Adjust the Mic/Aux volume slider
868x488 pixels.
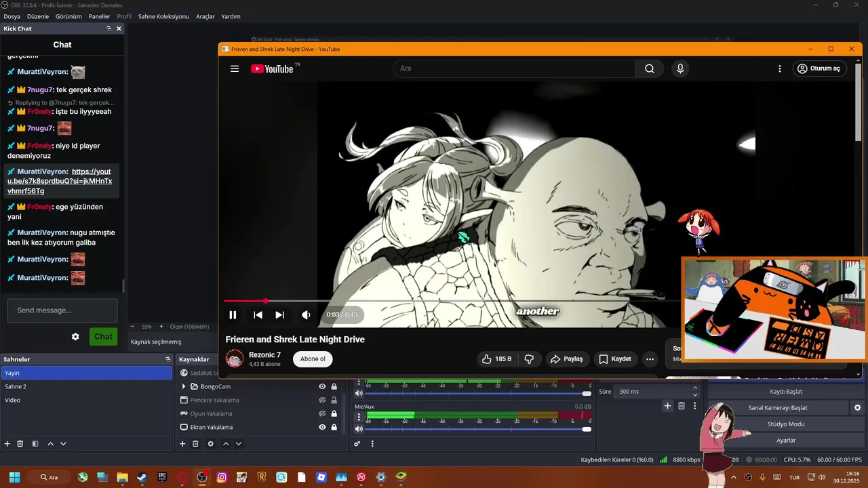(477, 429)
